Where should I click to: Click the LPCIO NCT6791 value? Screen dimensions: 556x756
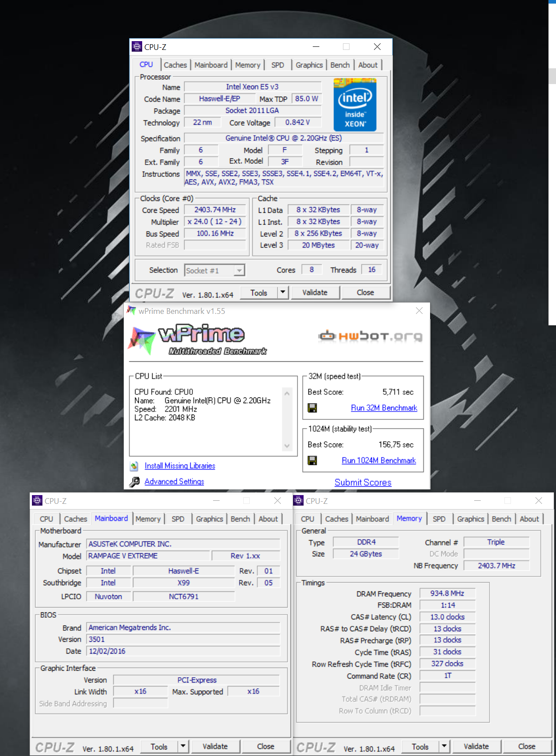[184, 596]
